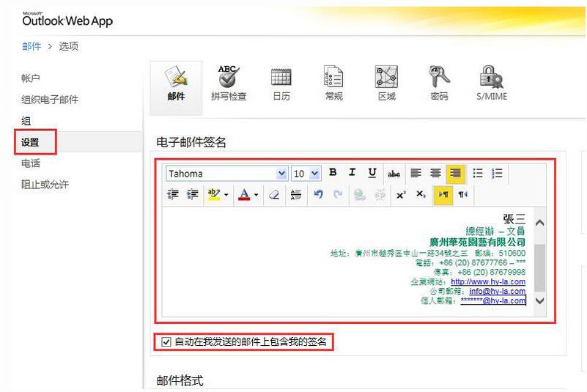Screen dimensions: 587x392
Task: Toggle underline formatting
Action: point(372,173)
